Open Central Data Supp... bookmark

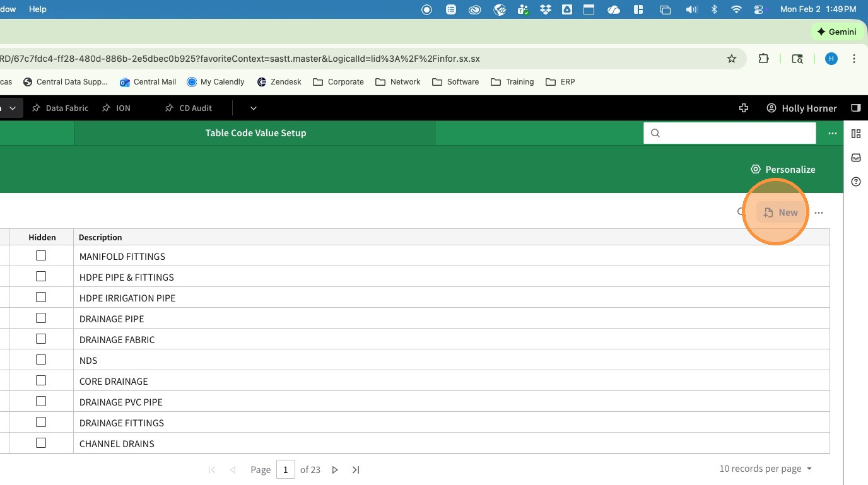click(66, 82)
